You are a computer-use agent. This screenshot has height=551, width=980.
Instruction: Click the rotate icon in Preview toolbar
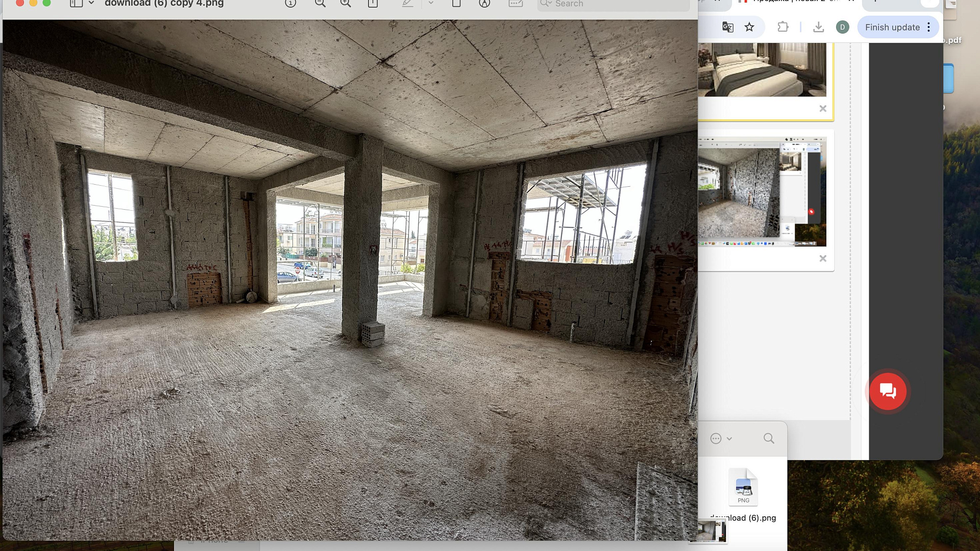[456, 4]
